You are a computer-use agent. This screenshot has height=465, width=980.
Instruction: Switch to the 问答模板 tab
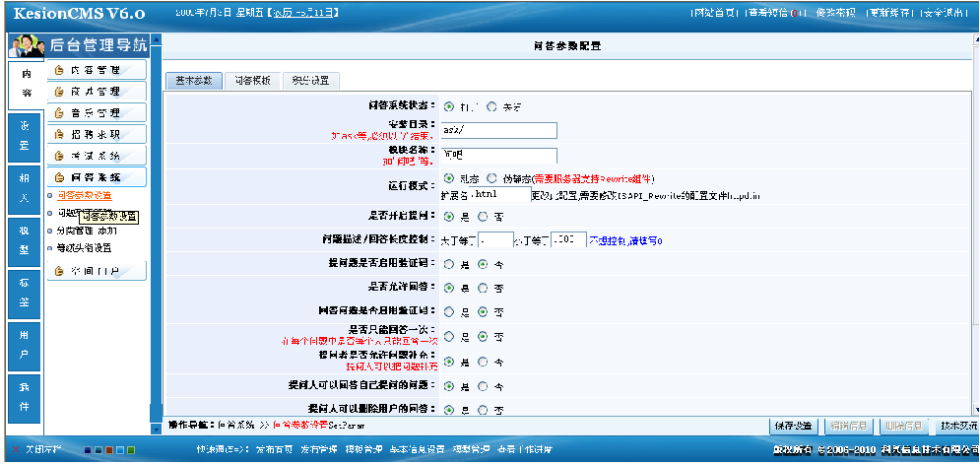point(252,81)
